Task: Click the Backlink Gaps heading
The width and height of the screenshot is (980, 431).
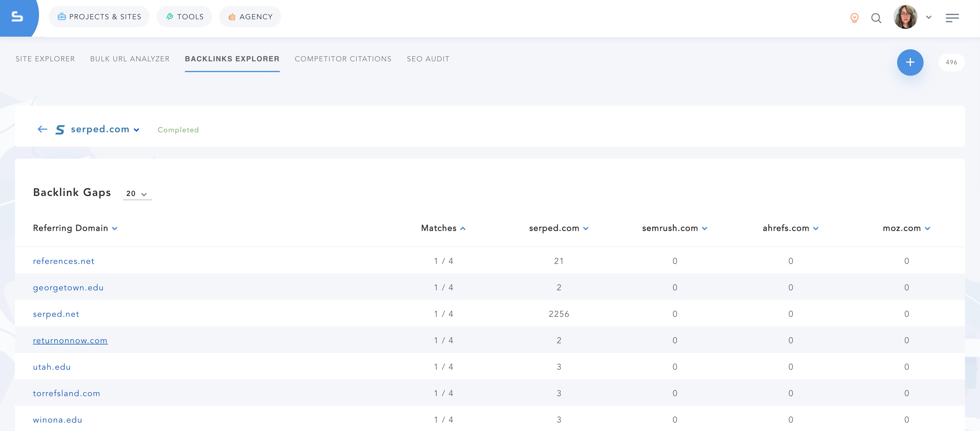Action: tap(72, 193)
